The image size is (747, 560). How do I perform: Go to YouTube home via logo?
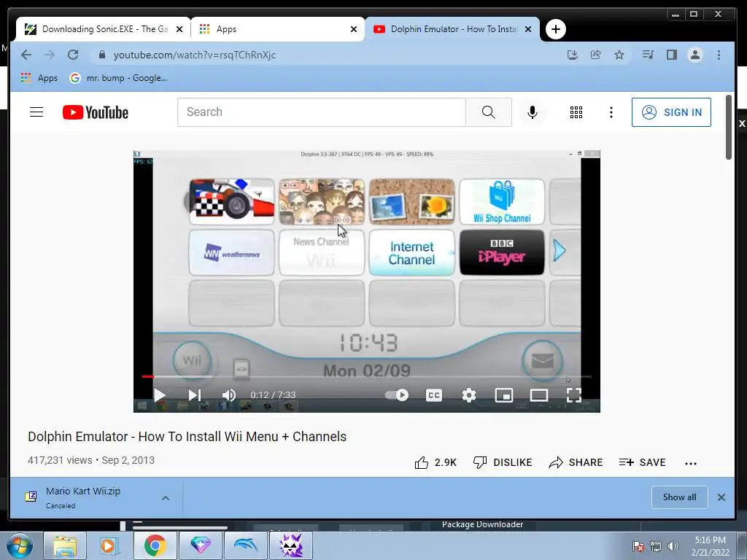click(x=96, y=112)
